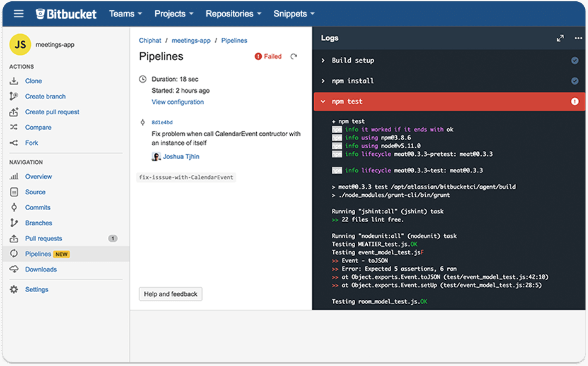Open the Logs more options ellipsis
The width and height of the screenshot is (588, 366).
point(578,38)
